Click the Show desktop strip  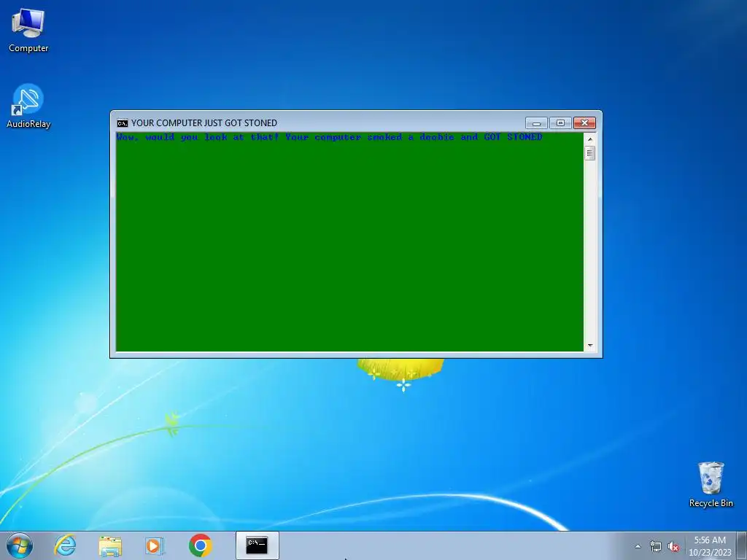click(742, 545)
